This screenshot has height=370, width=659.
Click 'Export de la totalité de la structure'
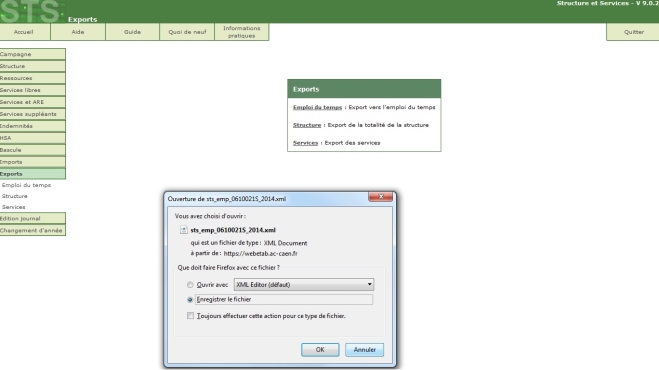click(378, 125)
